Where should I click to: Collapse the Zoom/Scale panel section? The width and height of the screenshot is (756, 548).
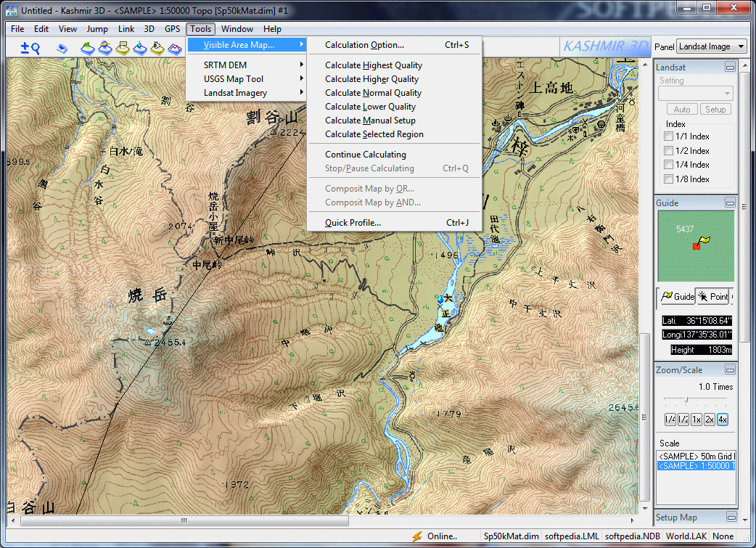coord(730,370)
